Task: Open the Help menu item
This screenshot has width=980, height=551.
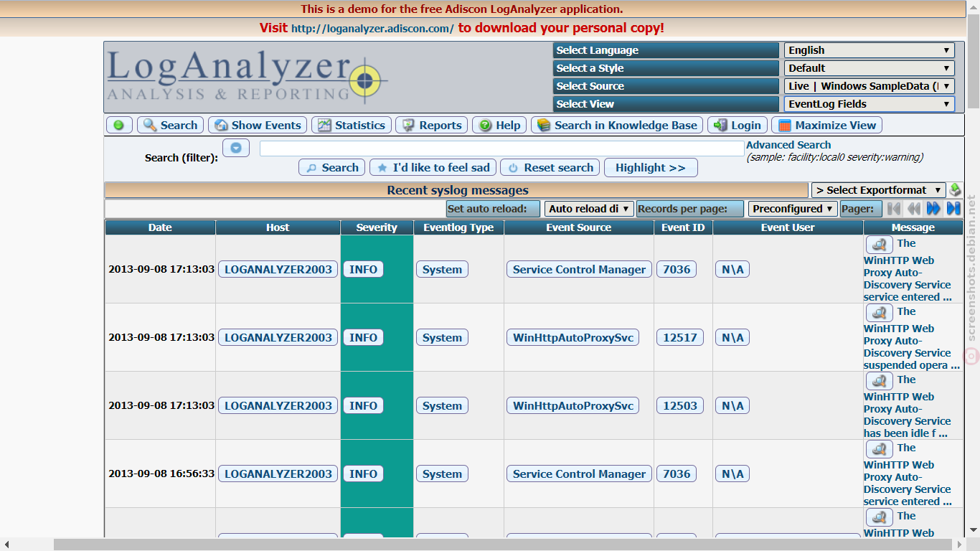Action: click(499, 125)
